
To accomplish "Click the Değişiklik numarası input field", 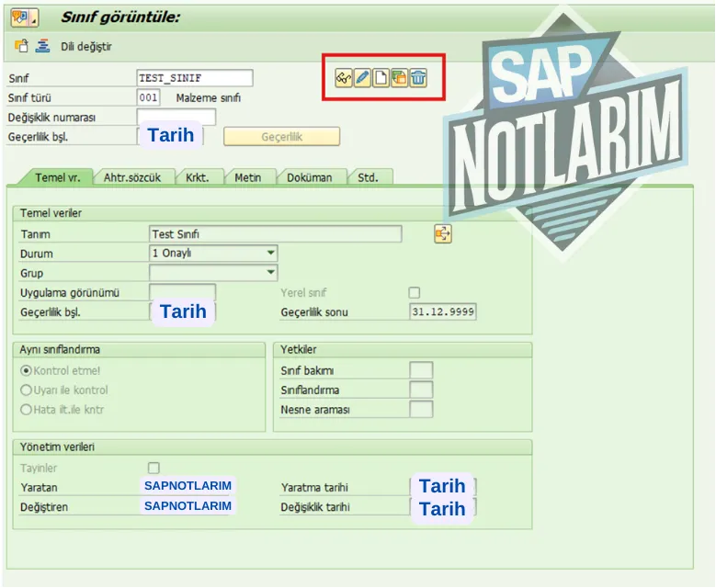I will coord(176,117).
